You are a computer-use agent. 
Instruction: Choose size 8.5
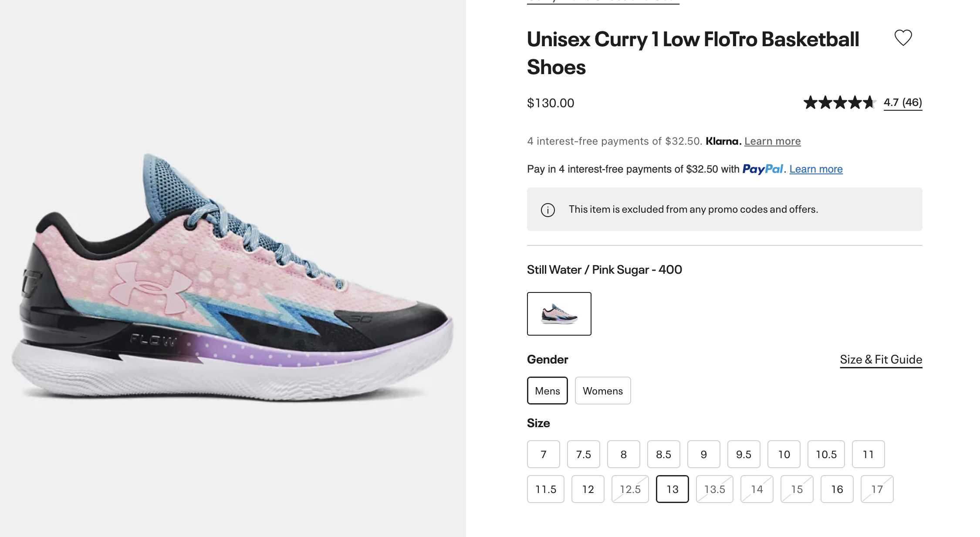pyautogui.click(x=663, y=454)
